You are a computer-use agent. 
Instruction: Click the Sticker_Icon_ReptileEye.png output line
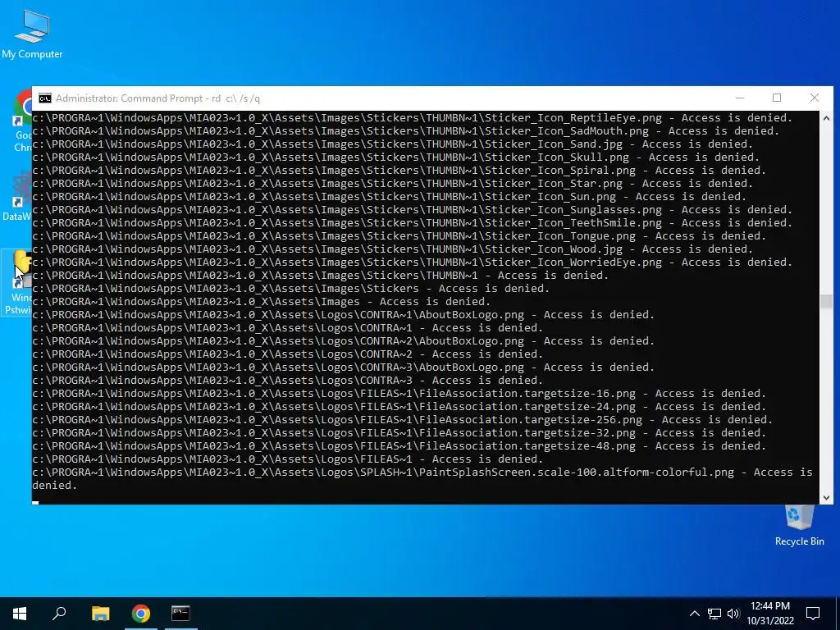point(413,118)
